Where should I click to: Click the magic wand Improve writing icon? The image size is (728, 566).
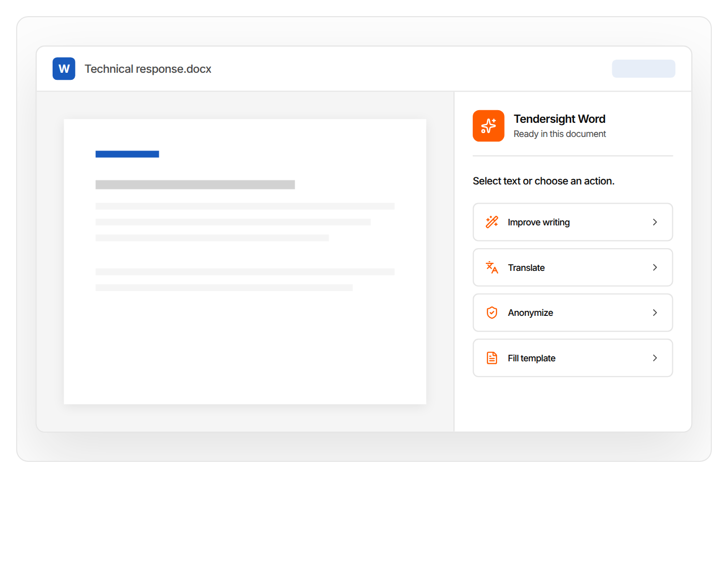492,222
